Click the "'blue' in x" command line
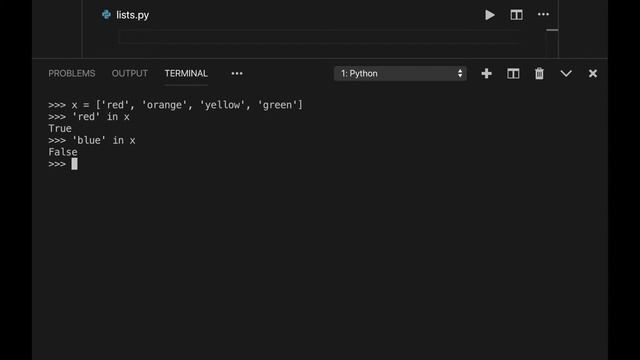This screenshot has width=640, height=360. tap(92, 140)
